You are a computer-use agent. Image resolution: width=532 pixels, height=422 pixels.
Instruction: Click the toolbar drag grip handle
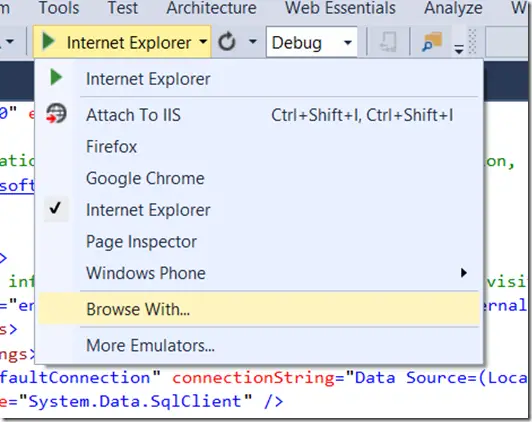pos(472,41)
